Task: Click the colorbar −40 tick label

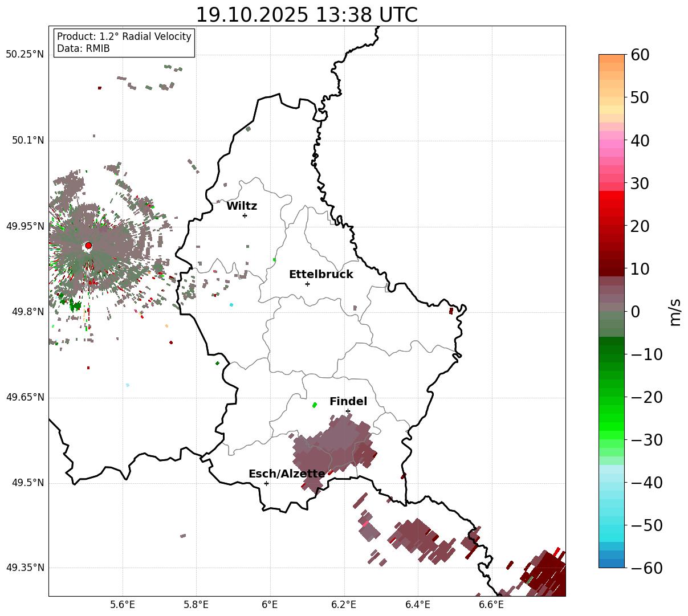Action: pos(646,483)
